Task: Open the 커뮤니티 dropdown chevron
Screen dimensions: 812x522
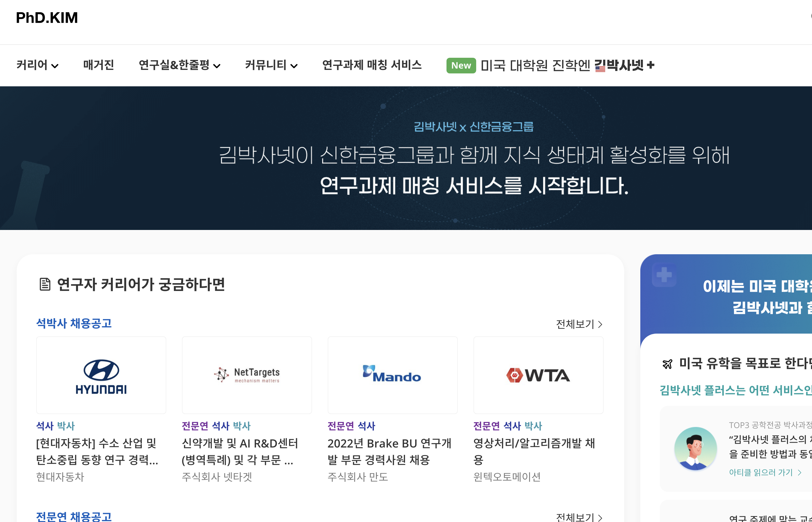Action: pyautogui.click(x=294, y=66)
